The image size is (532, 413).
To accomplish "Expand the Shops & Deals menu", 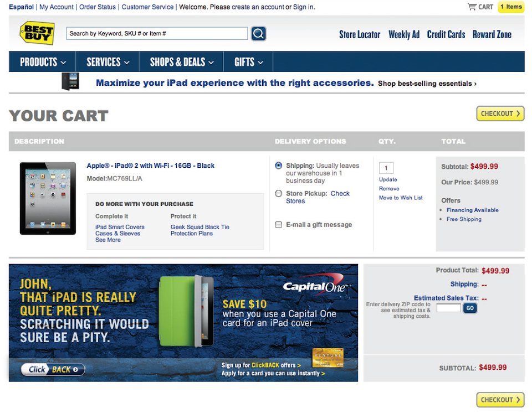I will pyautogui.click(x=181, y=62).
